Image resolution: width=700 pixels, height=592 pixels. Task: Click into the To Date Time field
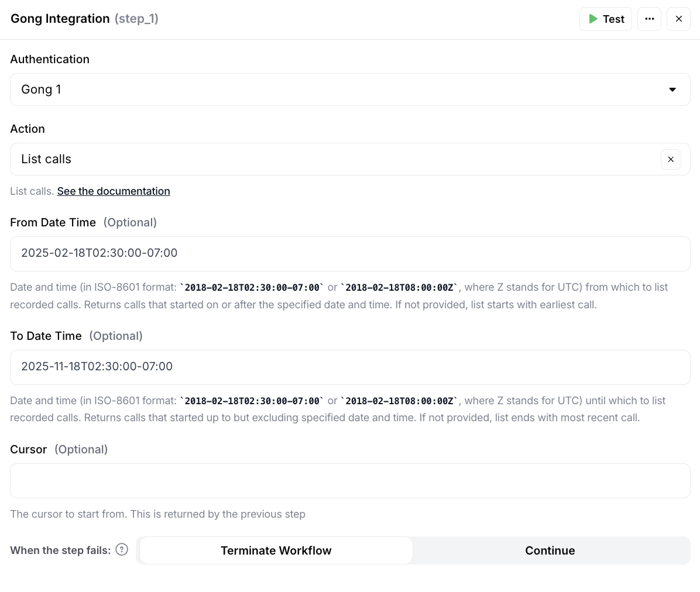click(350, 367)
